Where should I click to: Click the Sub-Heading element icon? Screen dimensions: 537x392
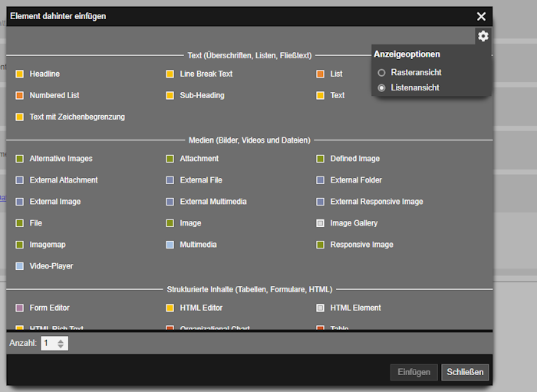[x=170, y=96]
